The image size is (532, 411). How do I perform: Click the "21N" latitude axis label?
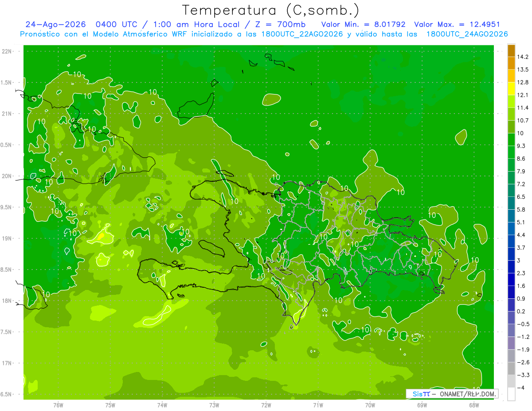pos(8,114)
